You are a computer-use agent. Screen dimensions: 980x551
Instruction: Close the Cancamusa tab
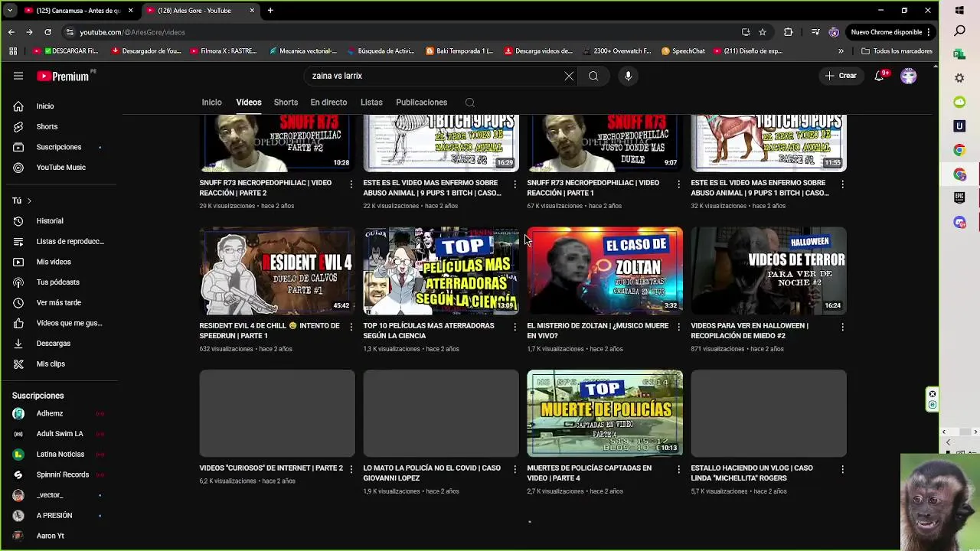click(131, 11)
